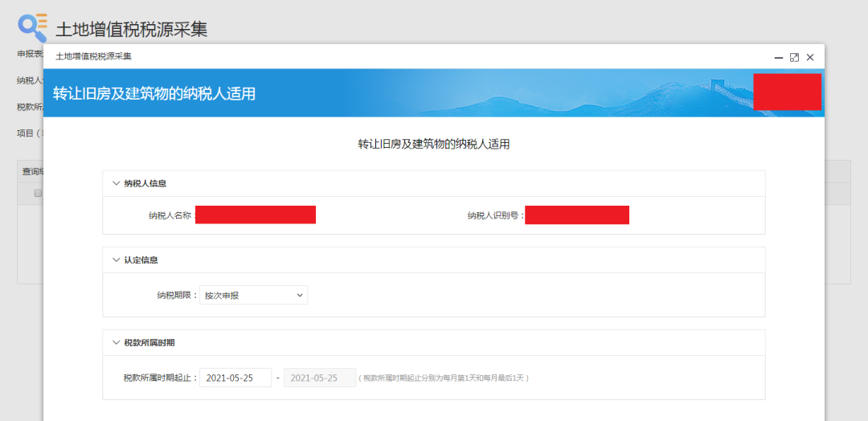This screenshot has height=421, width=868.
Task: Collapse the 纳税人信息 section
Action: click(x=117, y=183)
